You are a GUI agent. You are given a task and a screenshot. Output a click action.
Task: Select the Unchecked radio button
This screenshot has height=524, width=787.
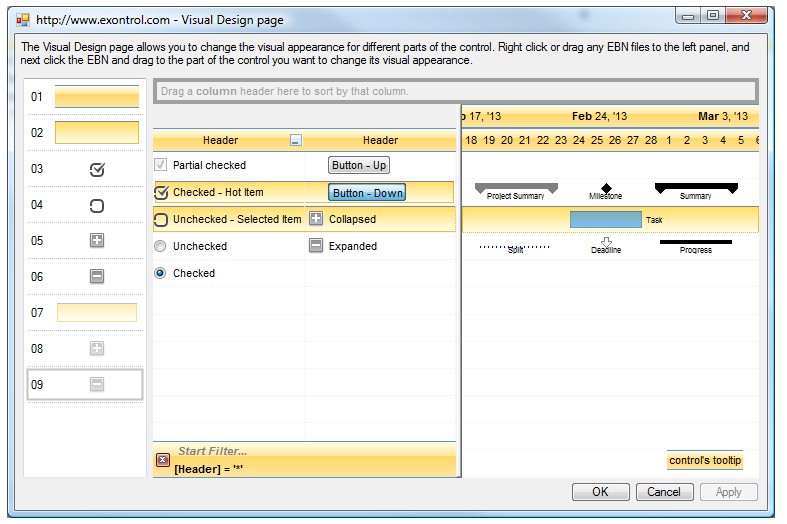tap(161, 246)
